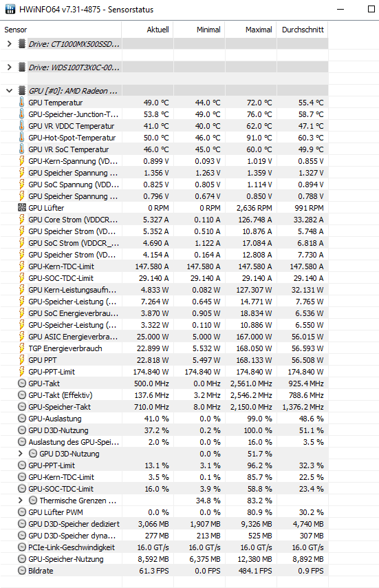Select the GPU PPT row label
379x588 pixels.
pyautogui.click(x=43, y=360)
